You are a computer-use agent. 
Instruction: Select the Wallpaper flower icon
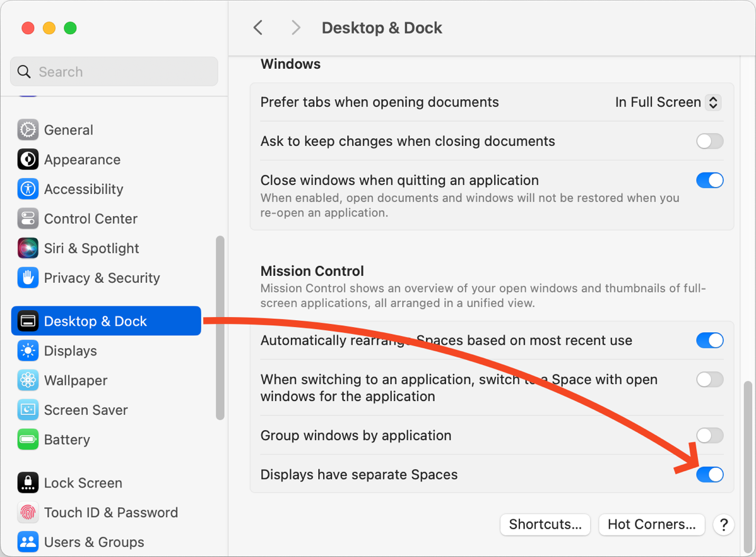point(28,381)
